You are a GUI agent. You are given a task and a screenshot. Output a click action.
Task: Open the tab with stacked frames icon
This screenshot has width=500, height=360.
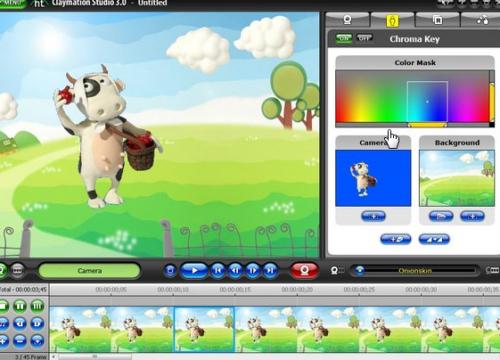(438, 20)
